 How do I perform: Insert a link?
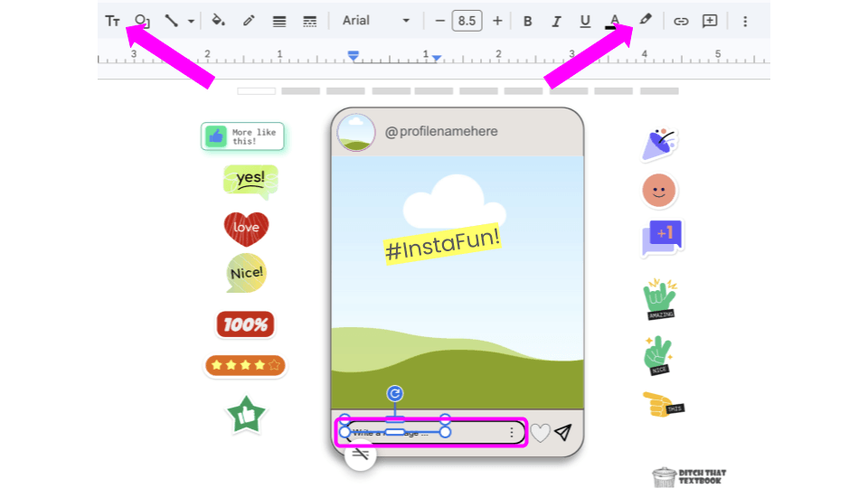[680, 22]
